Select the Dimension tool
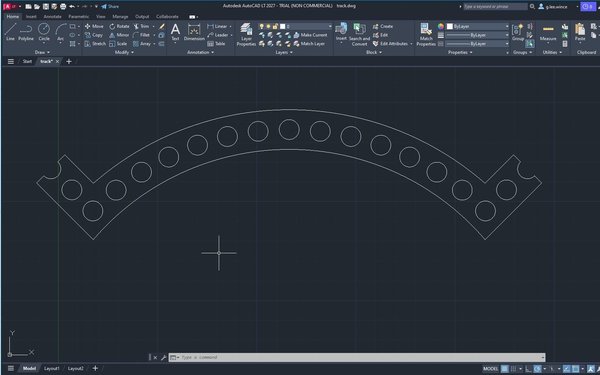This screenshot has height=375, width=600. coord(194,31)
